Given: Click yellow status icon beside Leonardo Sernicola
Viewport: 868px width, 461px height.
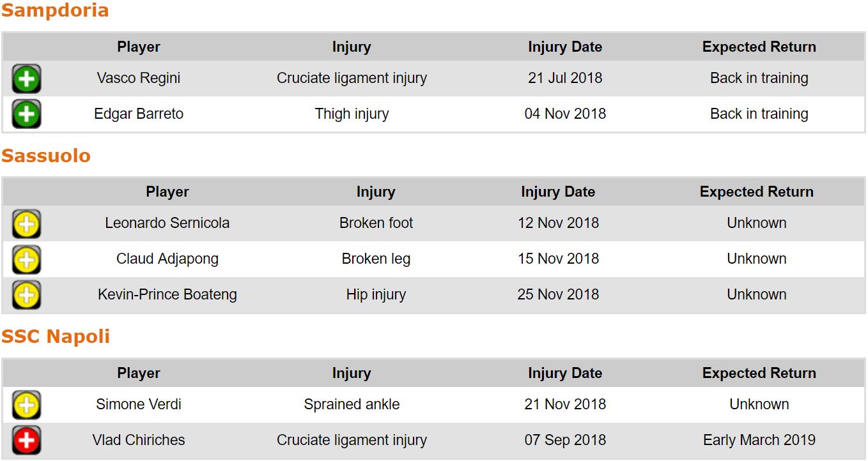Looking at the screenshot, I should (26, 224).
